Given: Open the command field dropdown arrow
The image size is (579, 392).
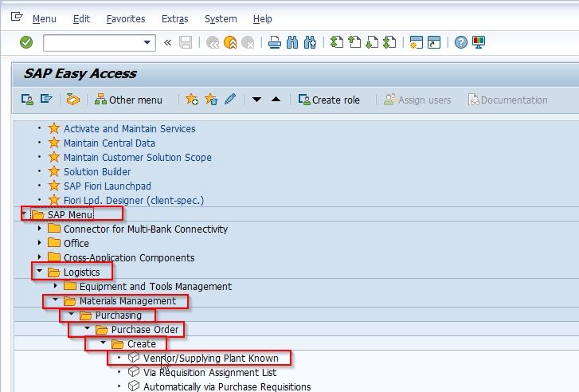Looking at the screenshot, I should tap(147, 42).
